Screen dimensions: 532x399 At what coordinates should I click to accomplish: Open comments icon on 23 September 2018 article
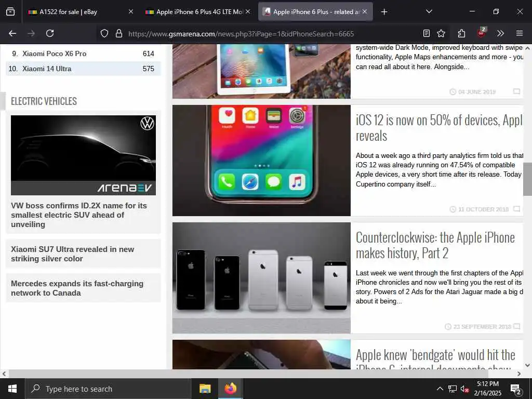[516, 326]
